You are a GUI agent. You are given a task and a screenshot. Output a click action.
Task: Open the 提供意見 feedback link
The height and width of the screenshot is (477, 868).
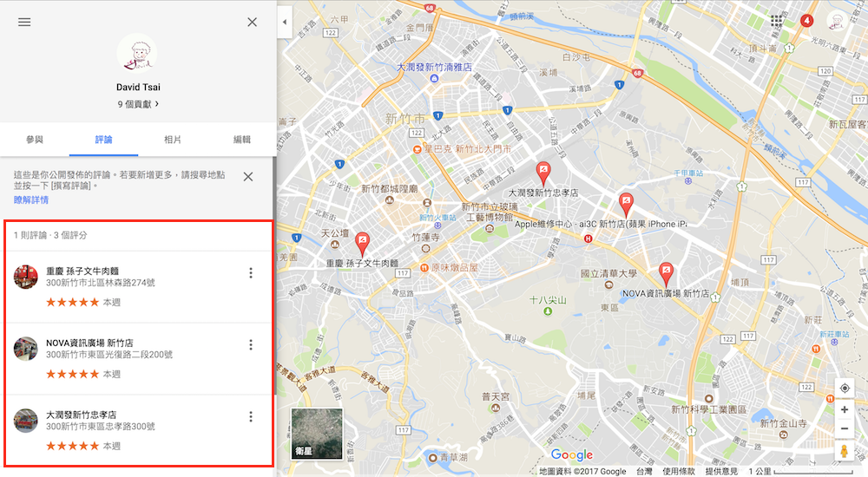point(721,472)
